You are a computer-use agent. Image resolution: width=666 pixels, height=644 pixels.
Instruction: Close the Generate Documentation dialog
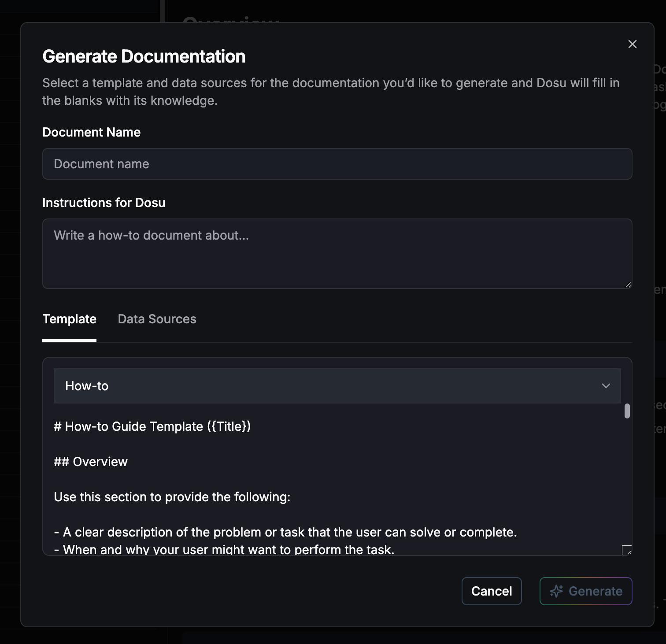coord(632,44)
